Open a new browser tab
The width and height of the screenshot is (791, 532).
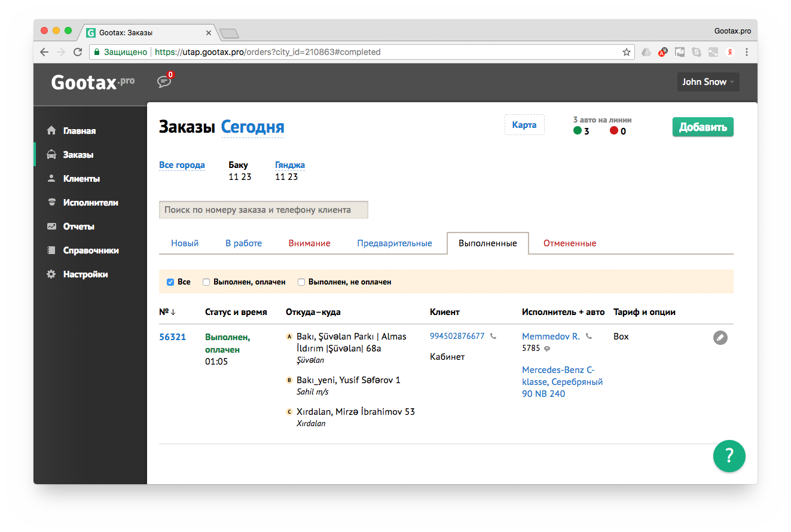pos(229,33)
